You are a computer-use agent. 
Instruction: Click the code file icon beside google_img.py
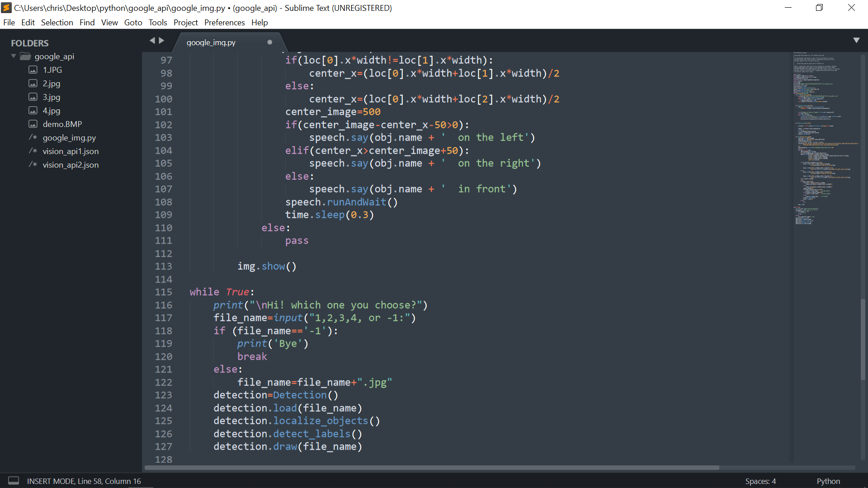pyautogui.click(x=33, y=138)
